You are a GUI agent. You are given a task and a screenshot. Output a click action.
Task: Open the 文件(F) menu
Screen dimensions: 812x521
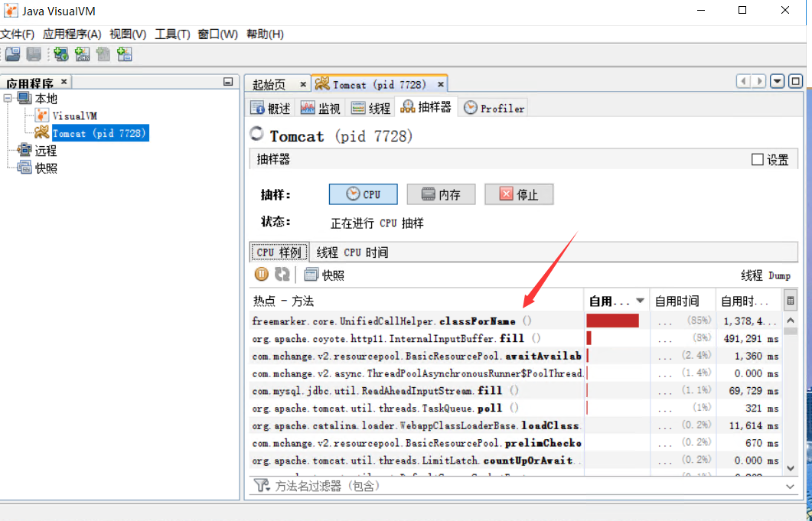pos(17,34)
